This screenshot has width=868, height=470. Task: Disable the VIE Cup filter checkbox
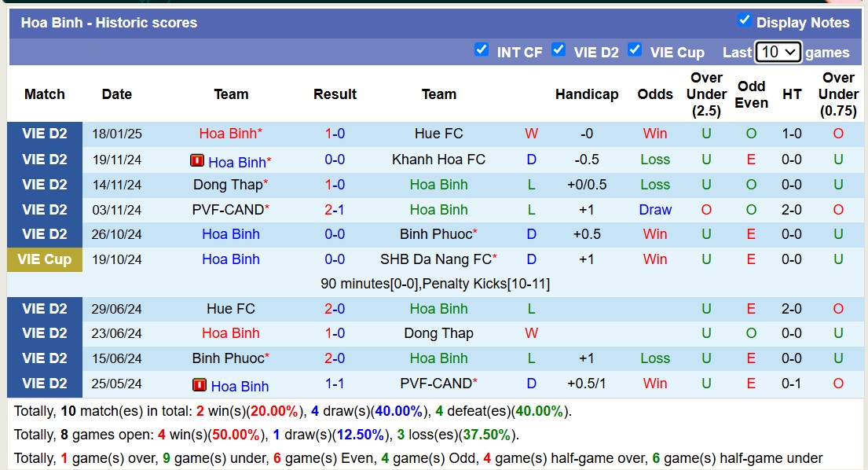click(635, 50)
